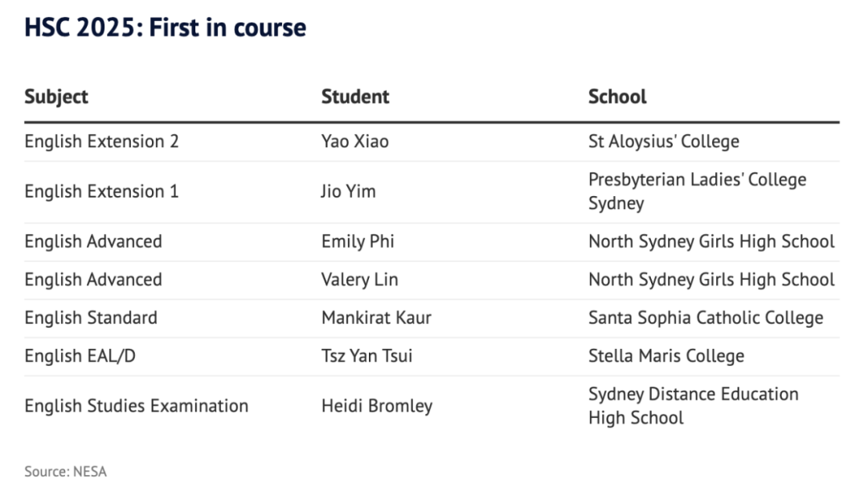The width and height of the screenshot is (868, 492).
Task: Click Santa Sophia Catholic College cell
Action: tap(706, 318)
